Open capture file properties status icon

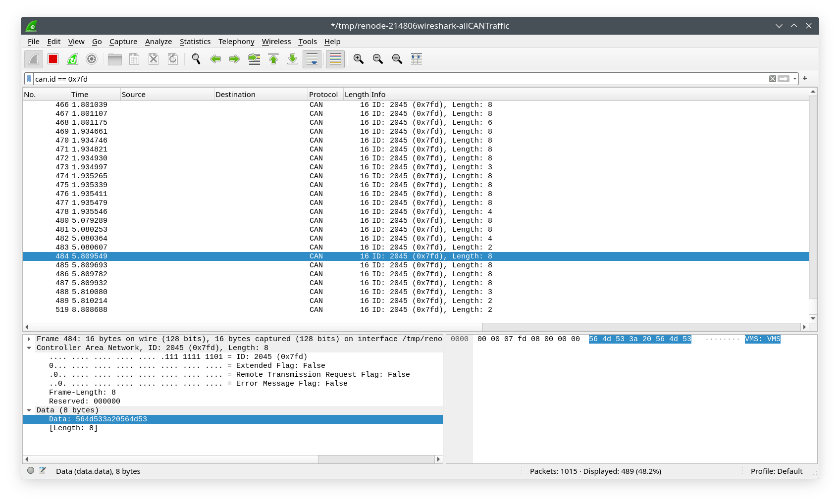pyautogui.click(x=43, y=470)
